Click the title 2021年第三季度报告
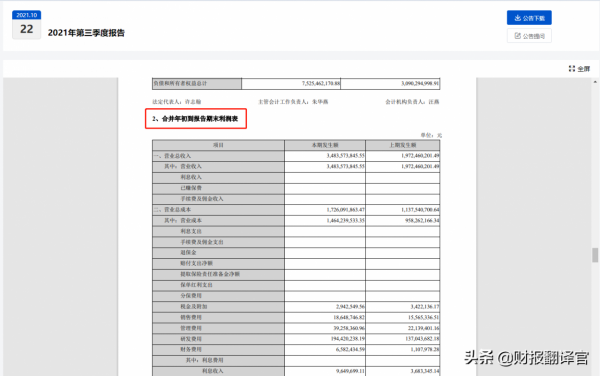This screenshot has height=376, width=600. pyautogui.click(x=86, y=33)
